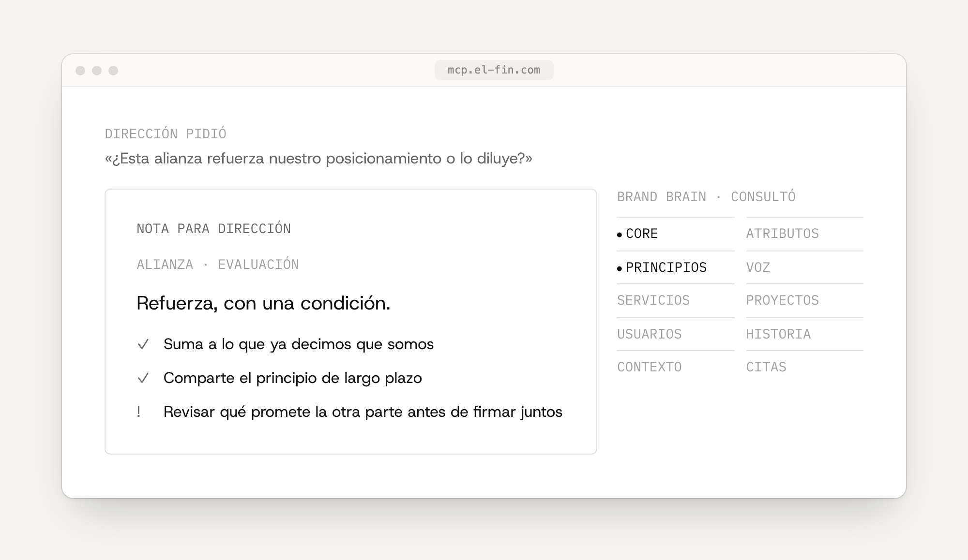Screen dimensions: 968x560
Task: Click 'Comparte el principio de largo plazo'
Action: pyautogui.click(x=293, y=378)
